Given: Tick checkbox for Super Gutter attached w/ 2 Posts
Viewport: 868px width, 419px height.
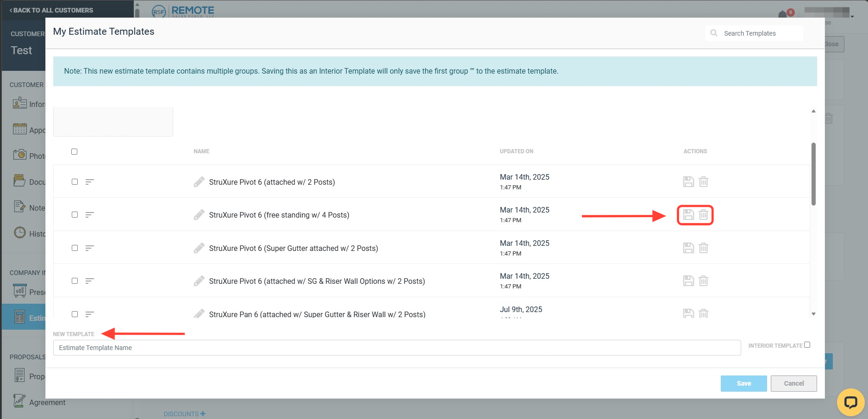Looking at the screenshot, I should coord(75,248).
